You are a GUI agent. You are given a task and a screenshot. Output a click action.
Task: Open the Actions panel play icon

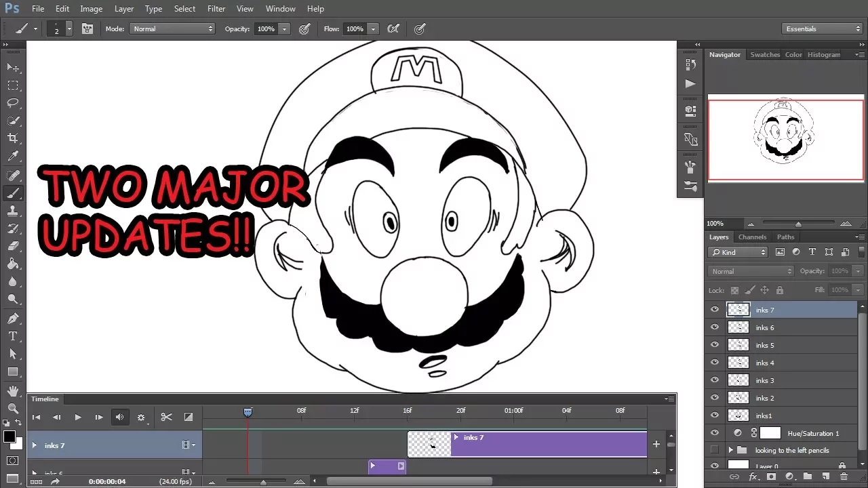[690, 83]
